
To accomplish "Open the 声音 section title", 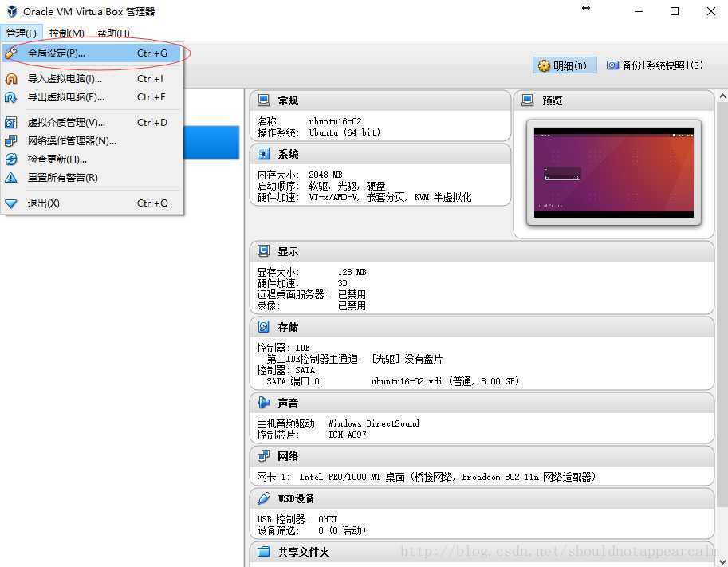I will (x=288, y=403).
